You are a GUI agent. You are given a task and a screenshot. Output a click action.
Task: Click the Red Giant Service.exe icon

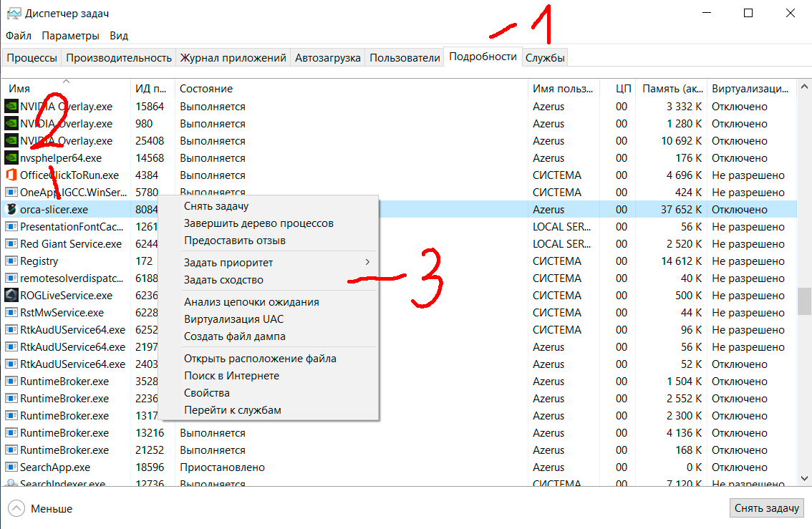point(11,244)
